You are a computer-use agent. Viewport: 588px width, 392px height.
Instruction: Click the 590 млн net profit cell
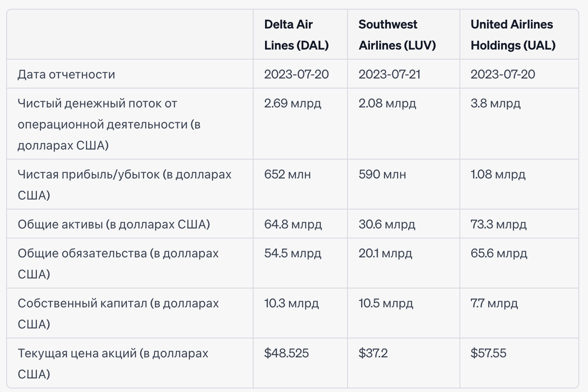tap(382, 175)
